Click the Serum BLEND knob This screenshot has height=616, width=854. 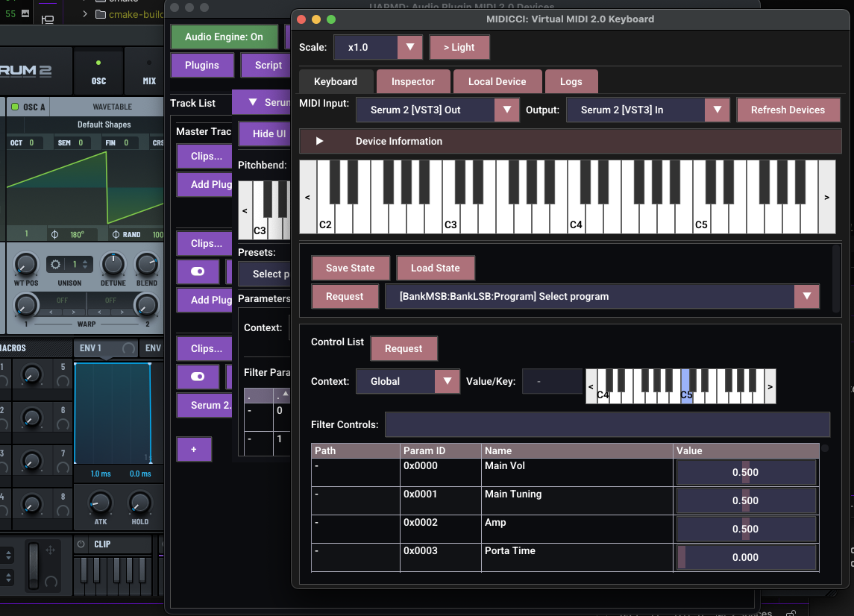coord(146,264)
